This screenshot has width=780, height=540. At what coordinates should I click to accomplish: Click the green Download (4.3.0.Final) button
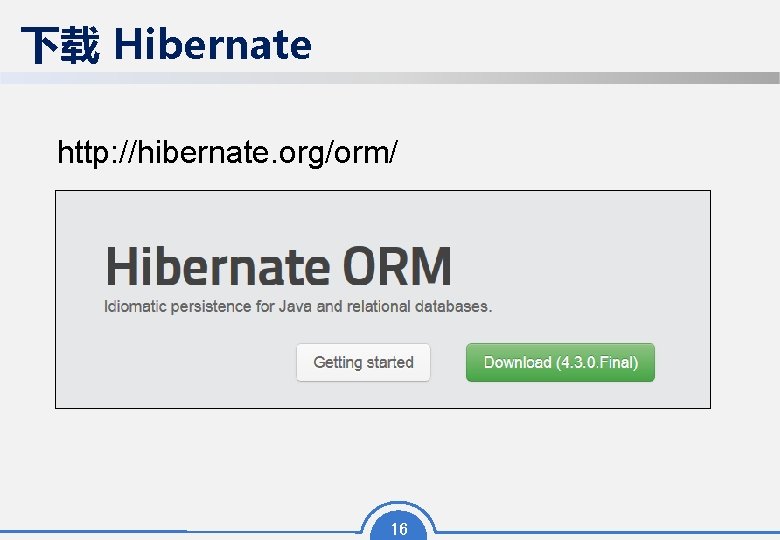tap(560, 362)
